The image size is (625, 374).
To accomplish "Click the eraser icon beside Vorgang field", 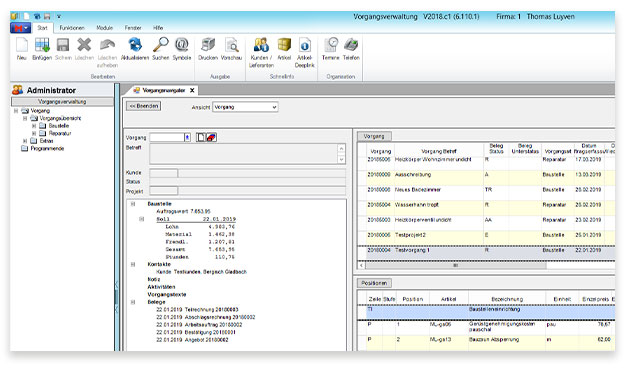I will (x=211, y=138).
